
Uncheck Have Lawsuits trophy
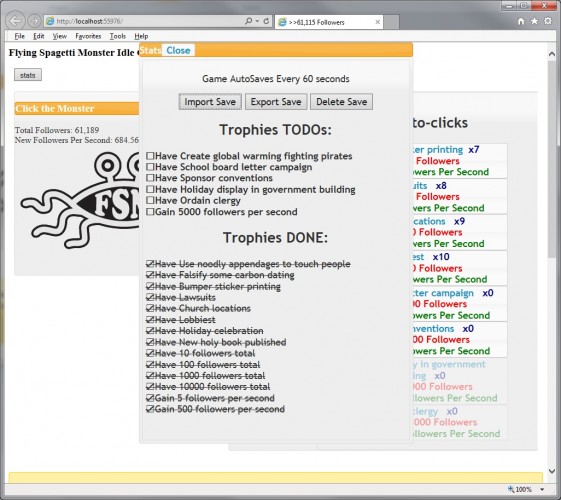(x=150, y=297)
